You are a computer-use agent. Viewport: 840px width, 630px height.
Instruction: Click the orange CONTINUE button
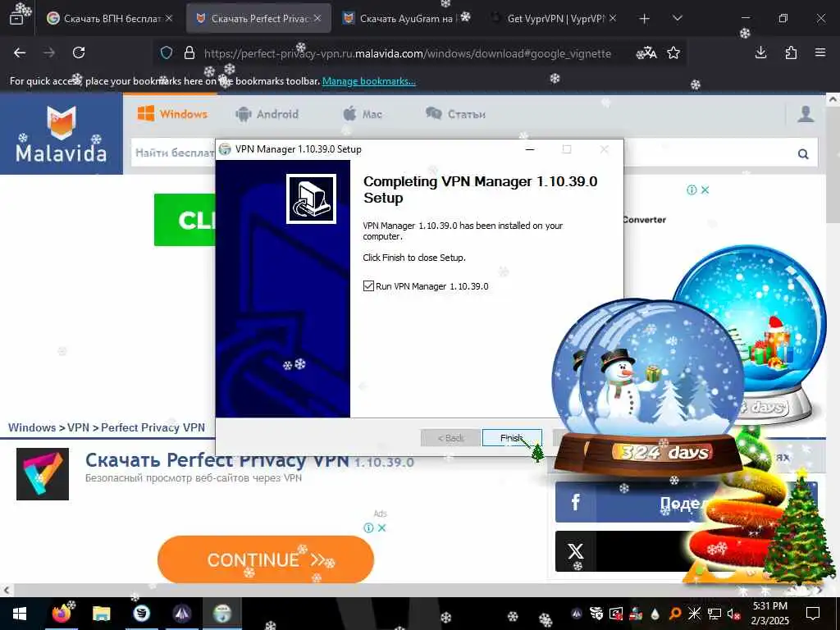[x=266, y=559]
